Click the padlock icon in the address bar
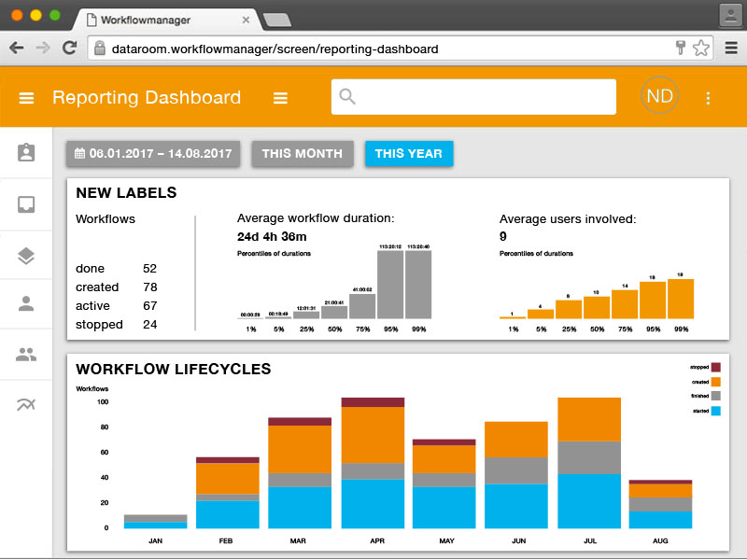 pos(100,49)
